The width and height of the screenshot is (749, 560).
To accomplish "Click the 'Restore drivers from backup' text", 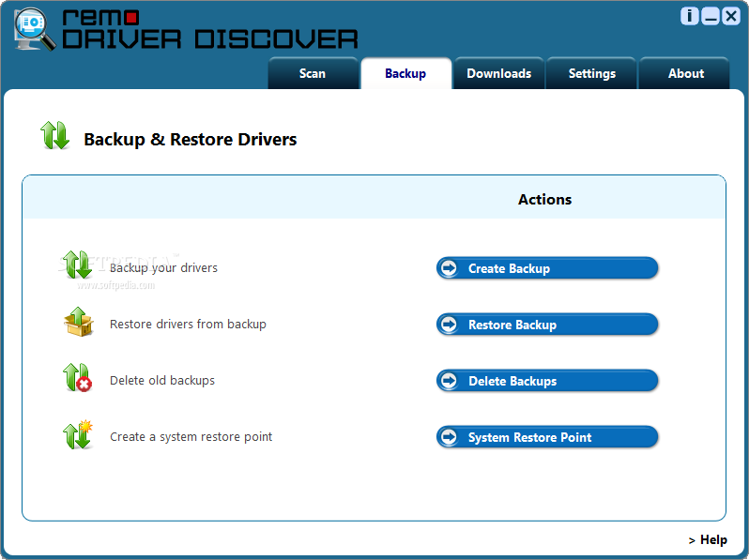I will (188, 325).
